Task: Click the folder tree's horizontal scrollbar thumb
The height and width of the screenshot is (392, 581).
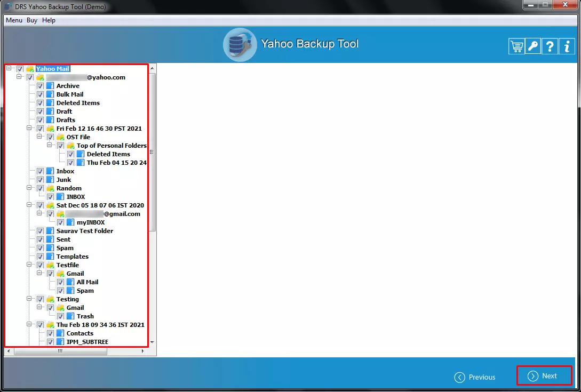Action: pos(60,351)
